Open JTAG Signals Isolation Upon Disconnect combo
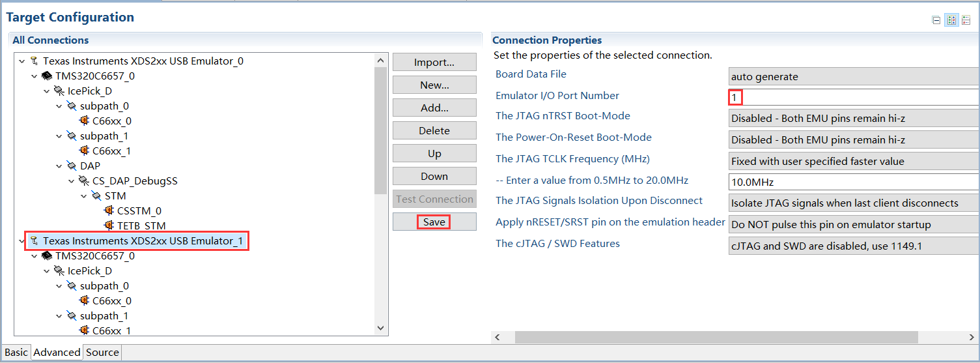Viewport: 980px width, 363px height. 854,203
